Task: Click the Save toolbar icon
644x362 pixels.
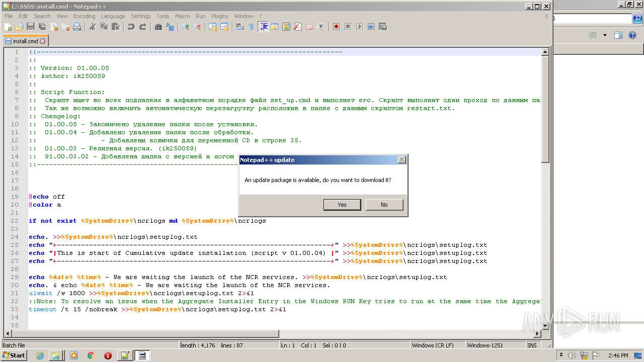Action: coord(31,27)
